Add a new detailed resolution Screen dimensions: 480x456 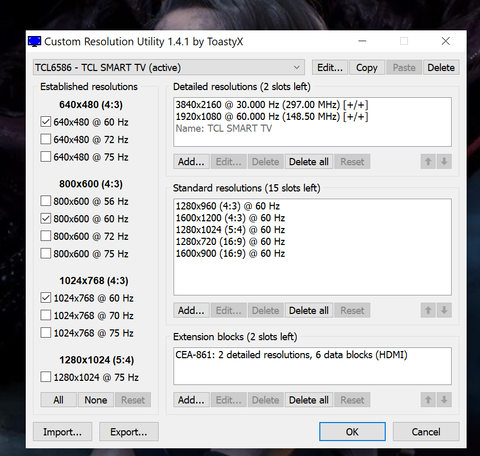191,162
